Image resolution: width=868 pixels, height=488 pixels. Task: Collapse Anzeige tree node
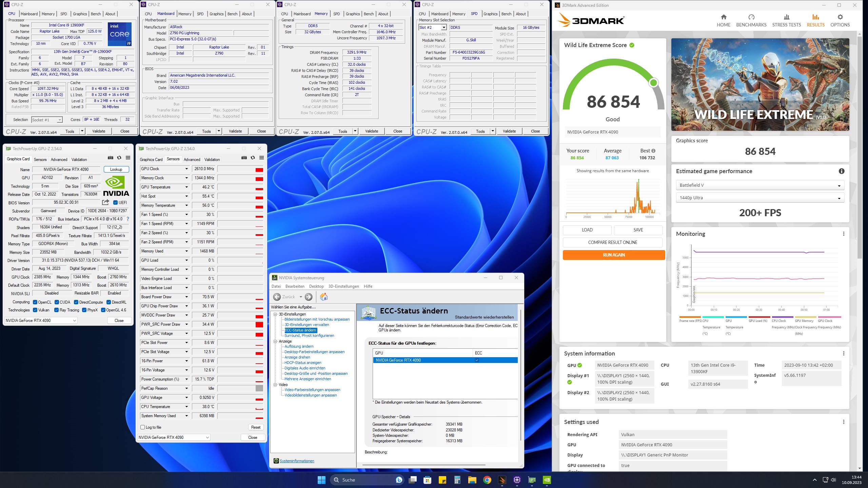(275, 341)
